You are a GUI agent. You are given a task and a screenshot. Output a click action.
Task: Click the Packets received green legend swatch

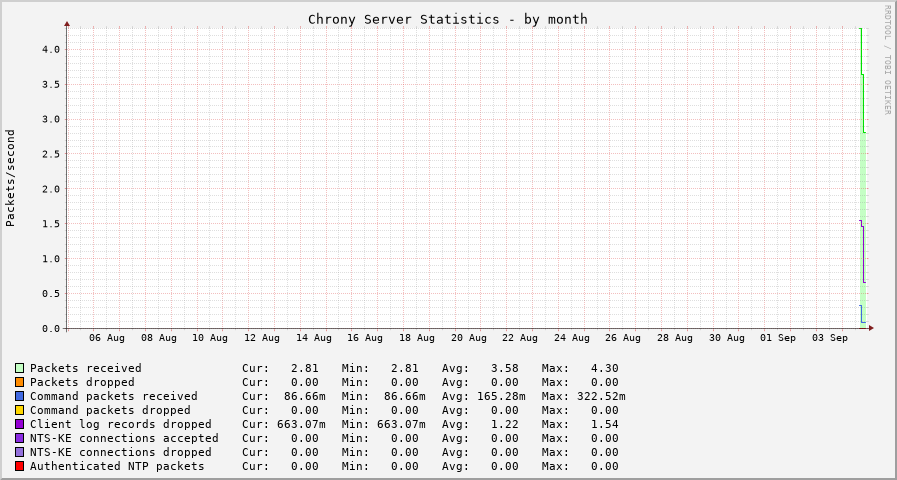[19, 368]
